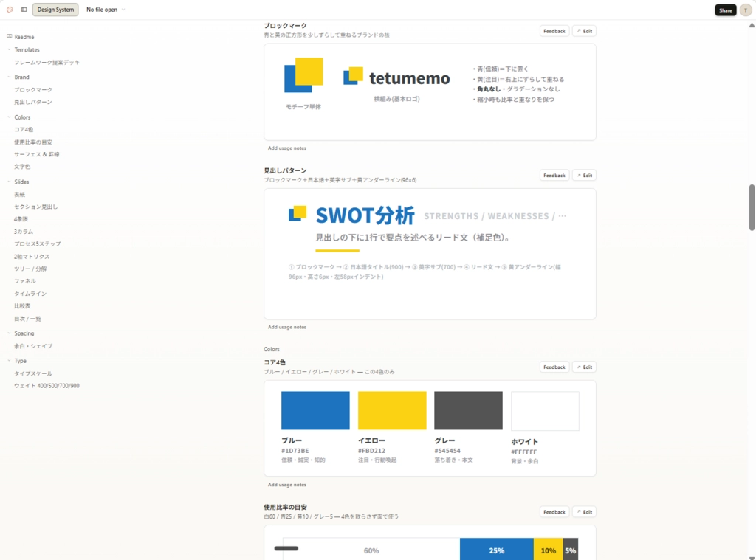The height and width of the screenshot is (560, 756).
Task: Collapse the Colors section chevron
Action: pos(9,117)
